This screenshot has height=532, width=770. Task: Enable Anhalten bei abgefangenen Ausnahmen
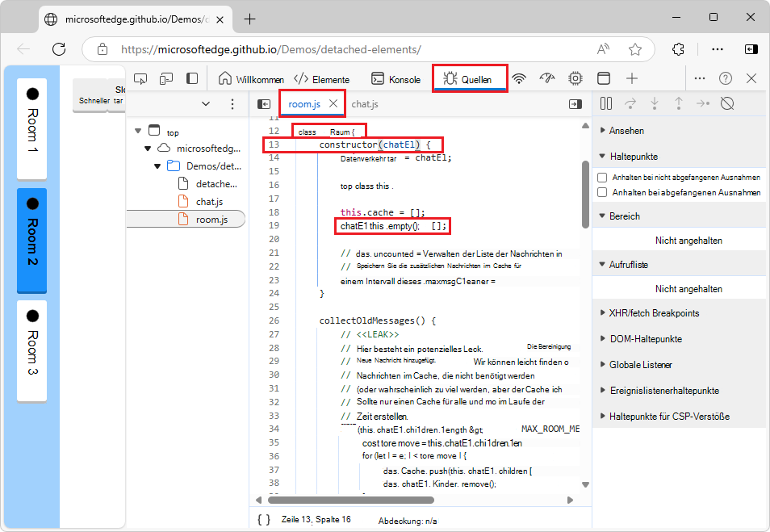pyautogui.click(x=601, y=192)
